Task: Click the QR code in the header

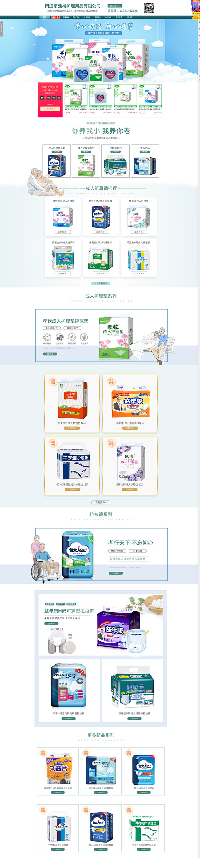Action: (x=149, y=8)
